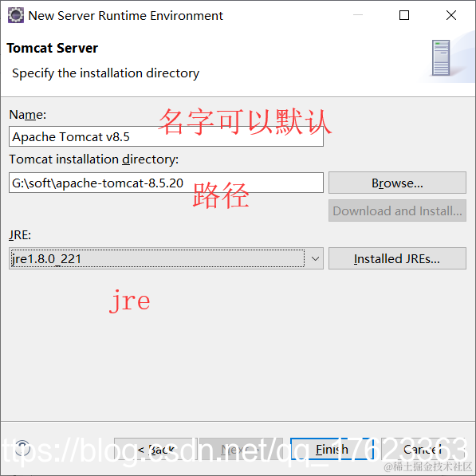Click the help question mark icon

point(23,449)
